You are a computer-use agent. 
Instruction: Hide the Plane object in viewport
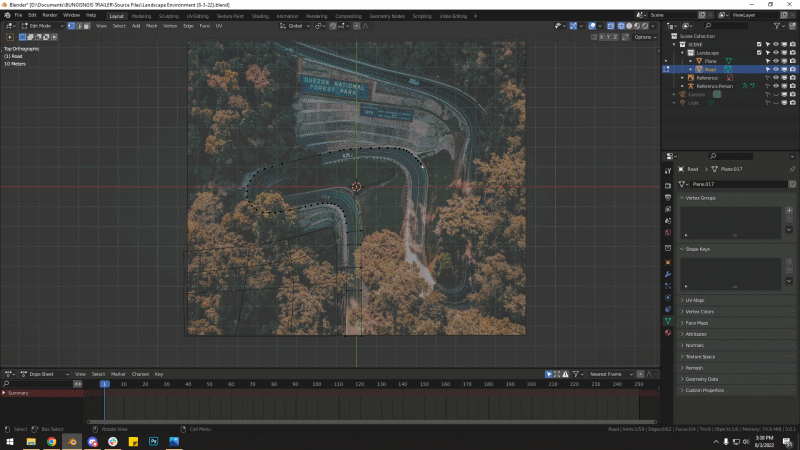tap(775, 61)
